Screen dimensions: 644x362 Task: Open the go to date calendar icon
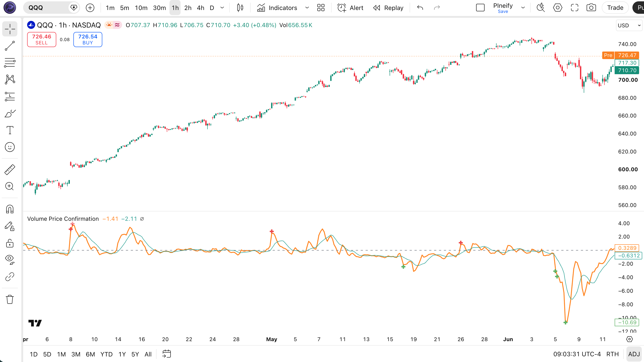point(167,354)
